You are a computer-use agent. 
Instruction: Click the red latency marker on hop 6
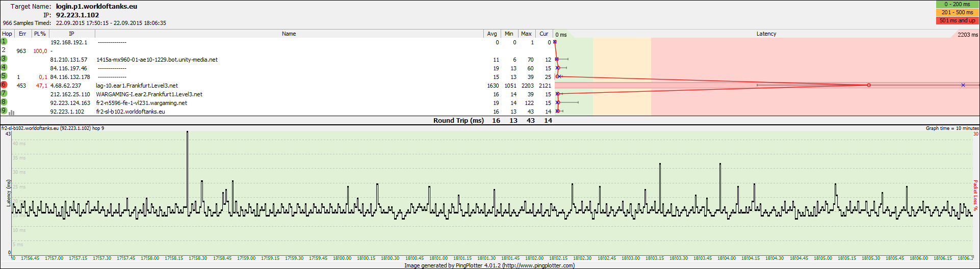(869, 85)
